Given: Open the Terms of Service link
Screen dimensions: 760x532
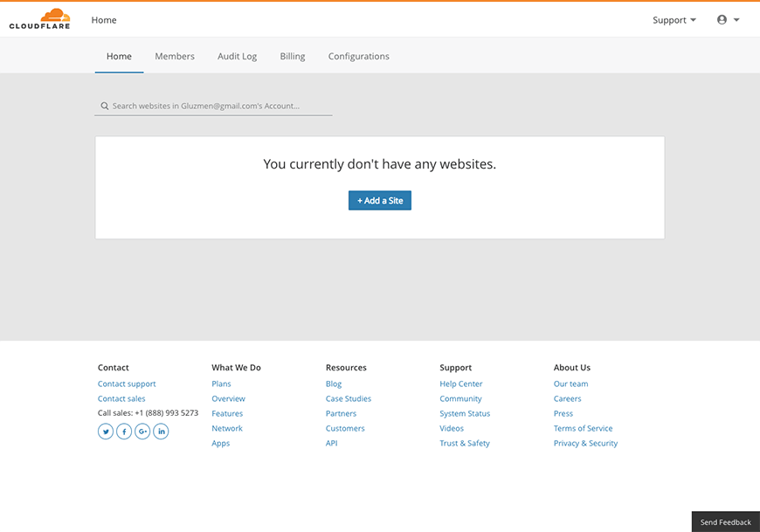Looking at the screenshot, I should pos(583,428).
